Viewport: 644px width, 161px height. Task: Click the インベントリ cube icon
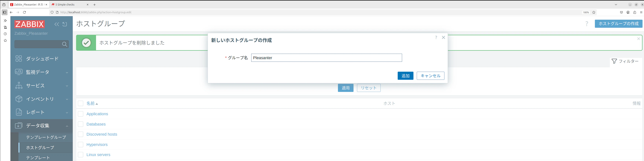click(19, 99)
